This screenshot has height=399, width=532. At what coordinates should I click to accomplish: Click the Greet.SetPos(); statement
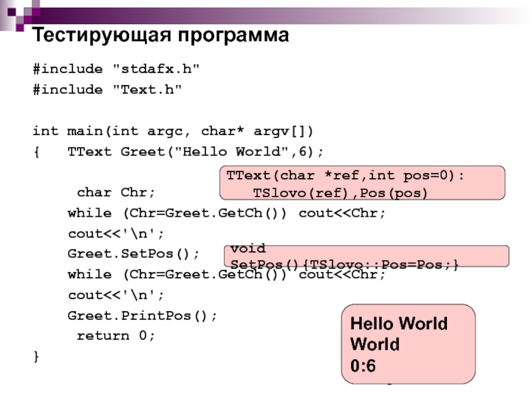[134, 254]
